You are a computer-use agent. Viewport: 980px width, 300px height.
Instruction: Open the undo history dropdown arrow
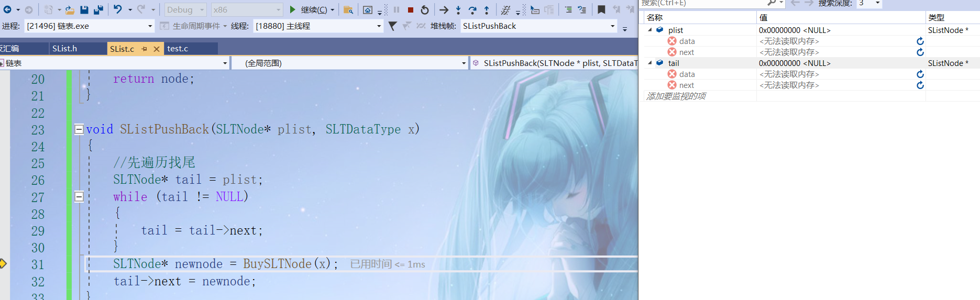click(130, 10)
